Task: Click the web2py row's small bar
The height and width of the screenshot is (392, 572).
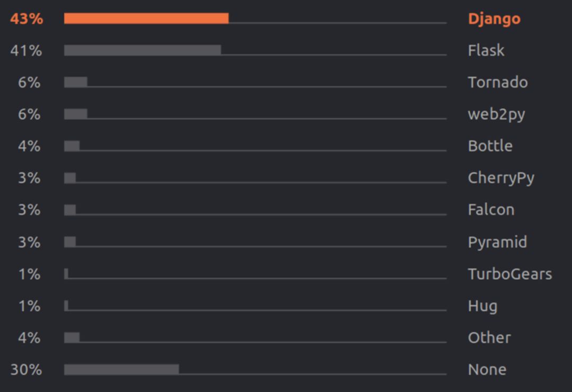Action: (x=76, y=114)
